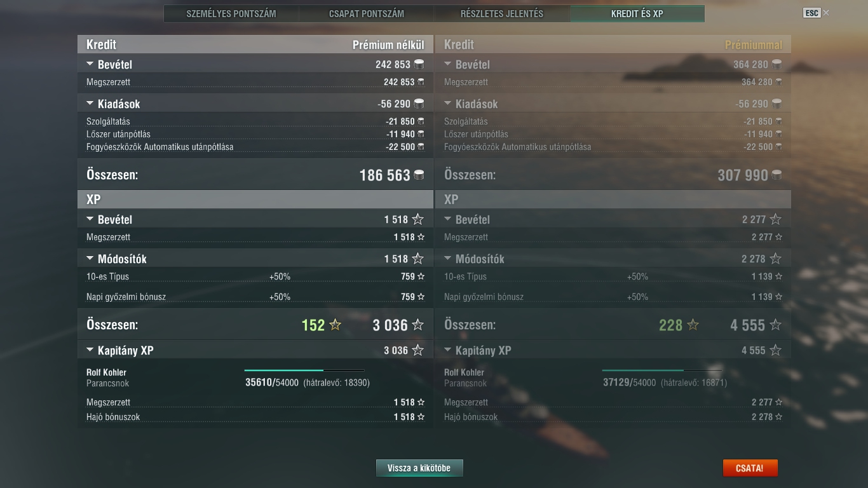Click the Vissza a kikötőbe button
The image size is (868, 488).
tap(419, 468)
